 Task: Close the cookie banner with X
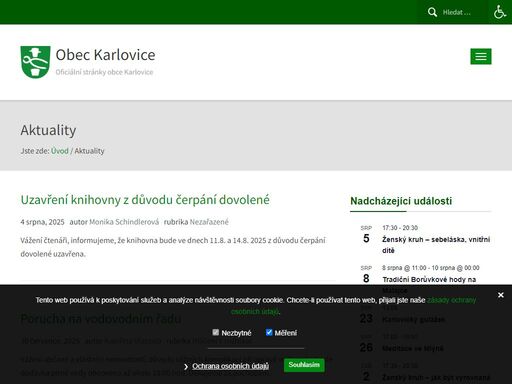pos(500,295)
